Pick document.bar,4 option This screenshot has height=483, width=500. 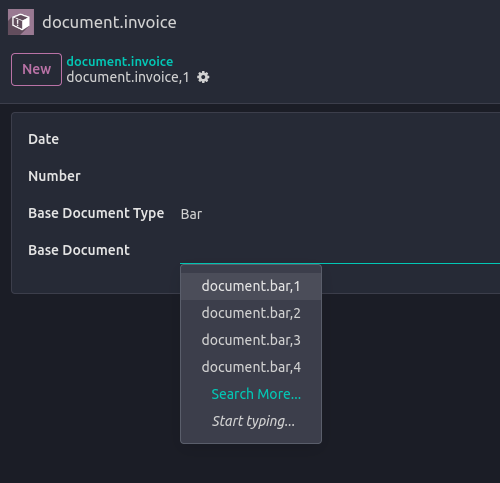(251, 367)
